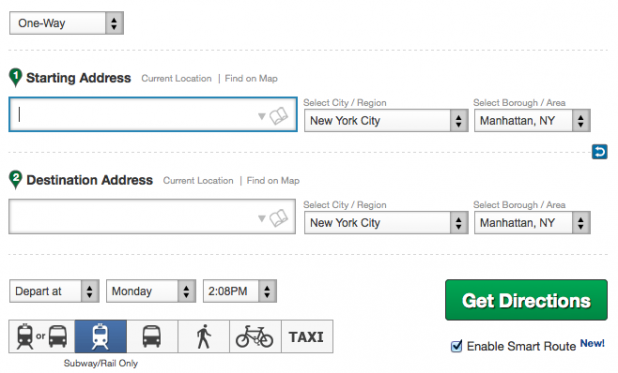Click the New! label by Smart Route
The height and width of the screenshot is (373, 618).
pos(592,343)
